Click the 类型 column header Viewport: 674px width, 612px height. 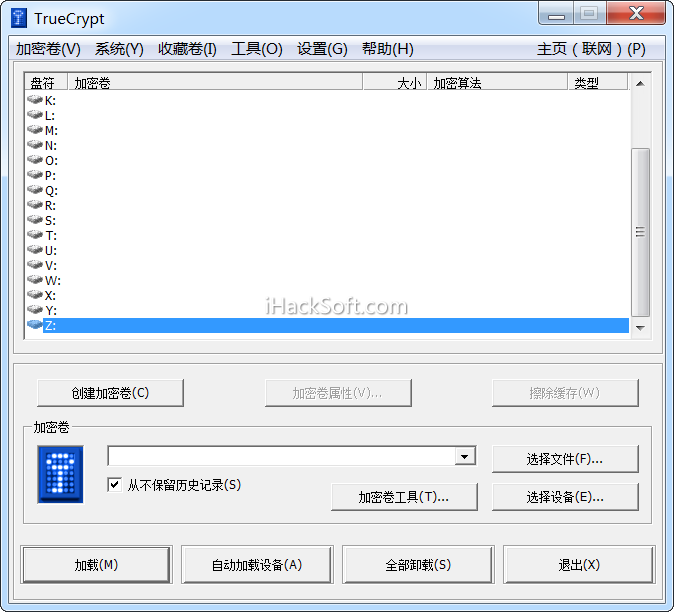598,82
